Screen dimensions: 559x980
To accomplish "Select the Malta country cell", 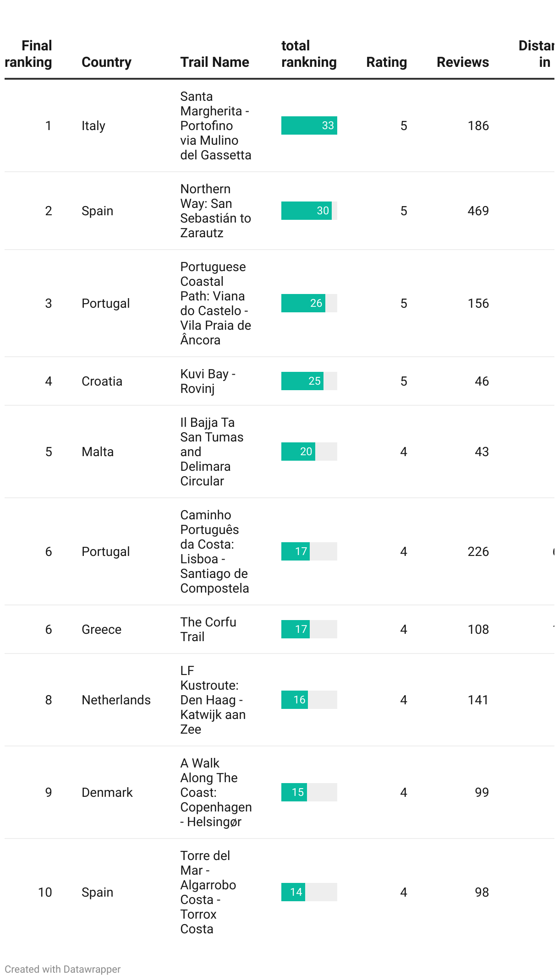I will tap(98, 452).
